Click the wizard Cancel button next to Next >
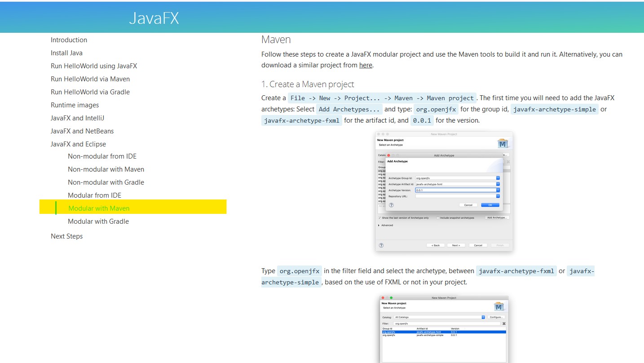Viewport: 644px width, 363px height. click(478, 245)
